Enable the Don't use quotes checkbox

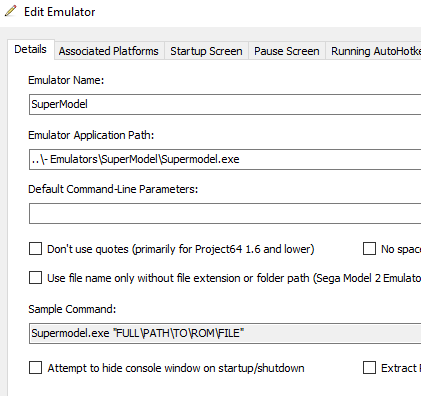[35, 249]
